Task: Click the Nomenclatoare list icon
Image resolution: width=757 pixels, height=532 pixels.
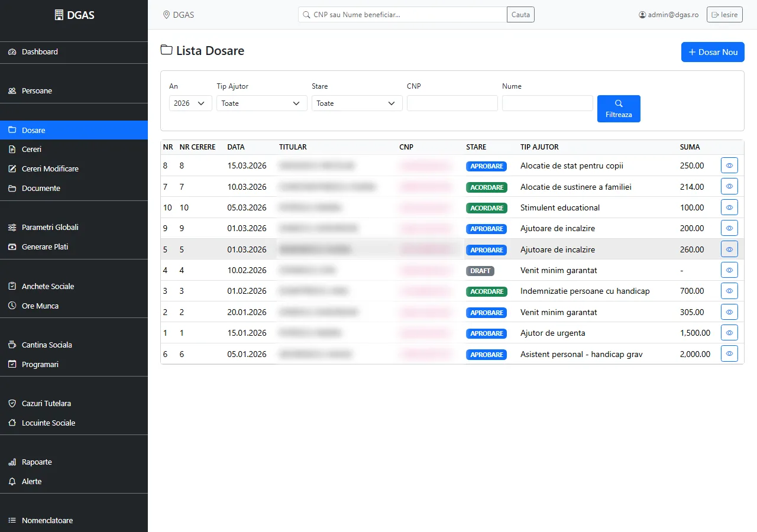Action: (12, 521)
